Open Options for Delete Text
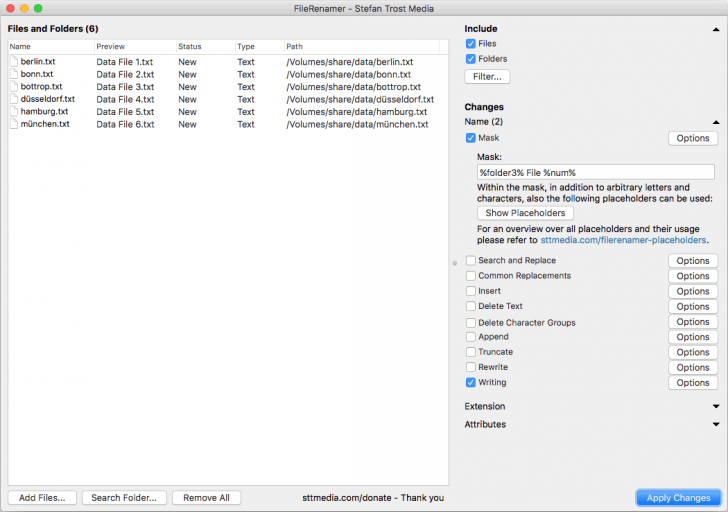Screen dimensions: 728x512 (693, 307)
